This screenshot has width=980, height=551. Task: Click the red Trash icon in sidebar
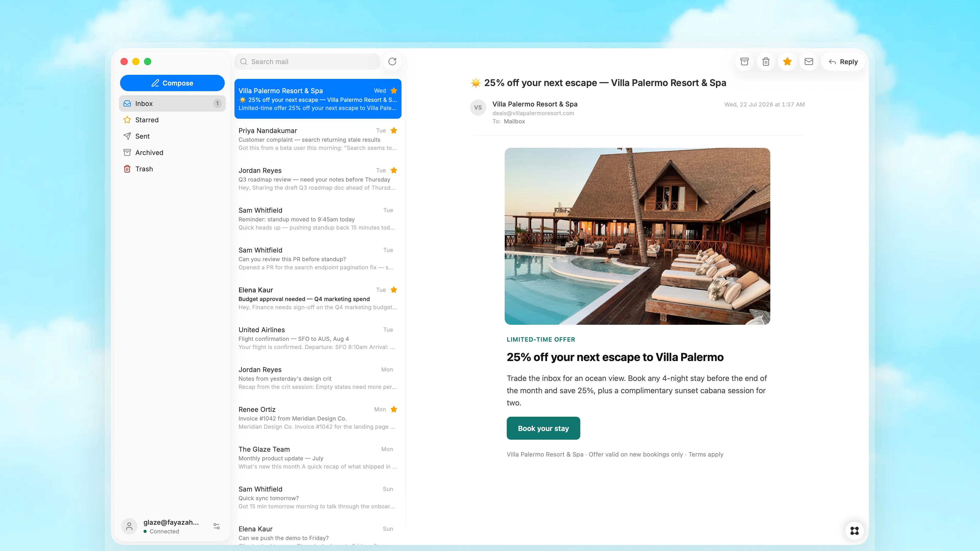tap(127, 169)
